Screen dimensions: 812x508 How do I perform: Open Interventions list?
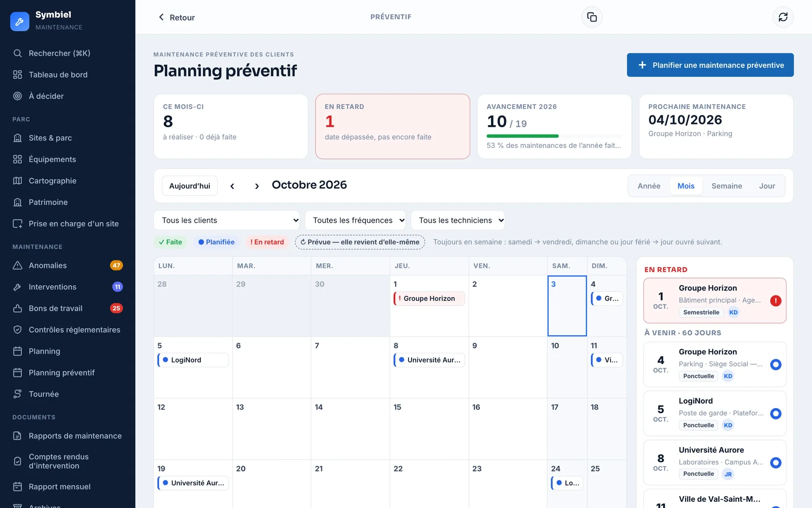(x=67, y=287)
